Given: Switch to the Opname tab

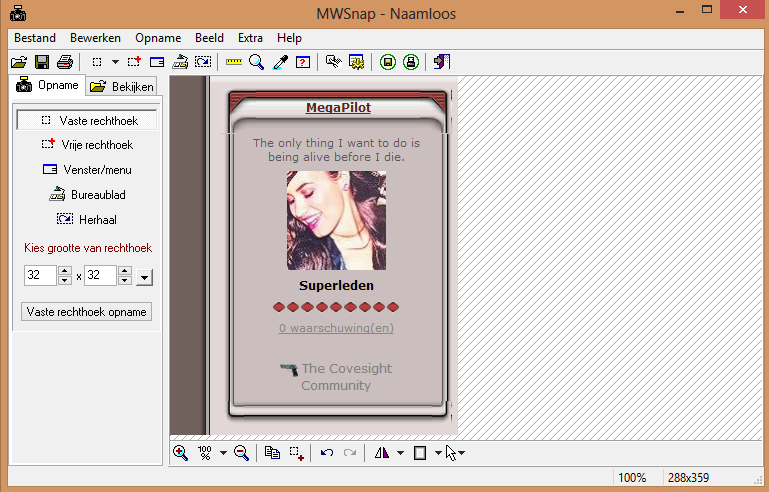Looking at the screenshot, I should 48,85.
